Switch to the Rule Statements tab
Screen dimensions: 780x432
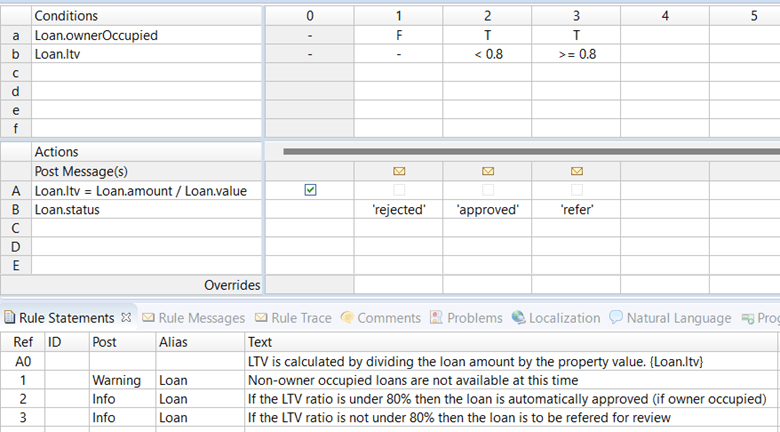pos(66,318)
